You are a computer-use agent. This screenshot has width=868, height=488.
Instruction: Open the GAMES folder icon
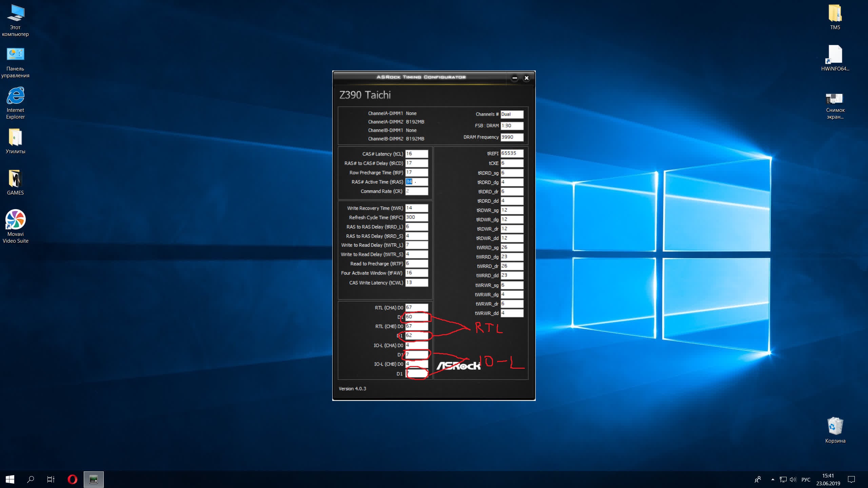pyautogui.click(x=15, y=179)
